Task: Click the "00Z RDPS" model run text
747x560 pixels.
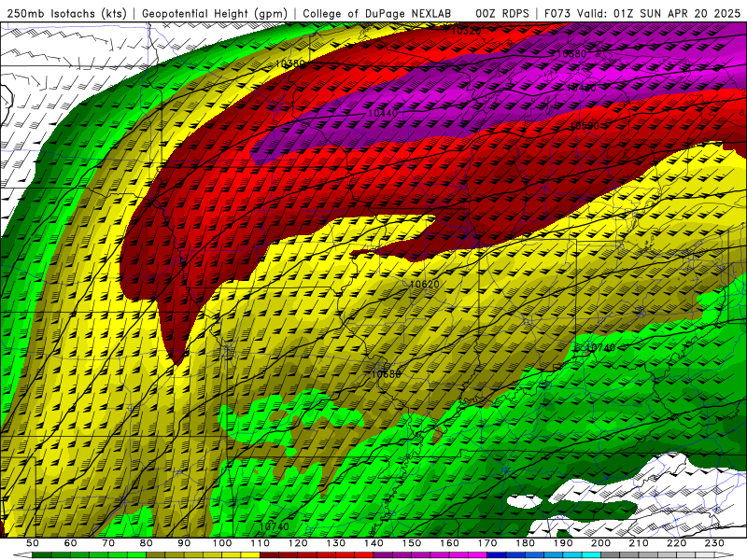Action: (502, 14)
